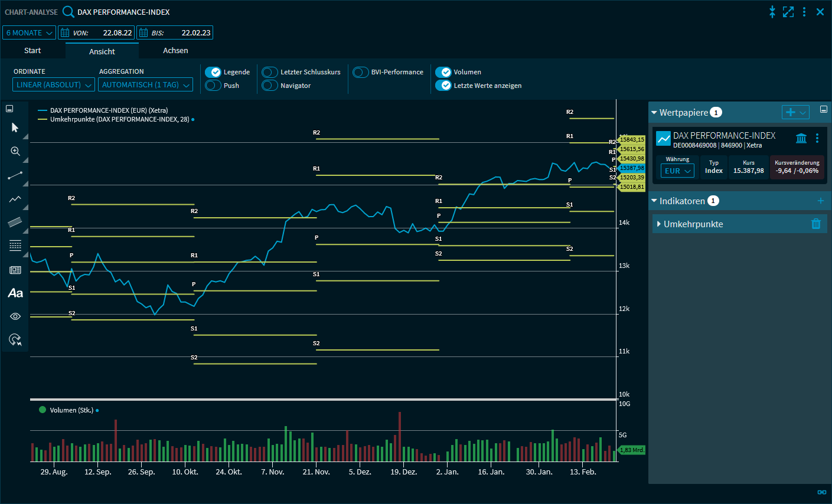Add indicator with the plus icon

[820, 201]
